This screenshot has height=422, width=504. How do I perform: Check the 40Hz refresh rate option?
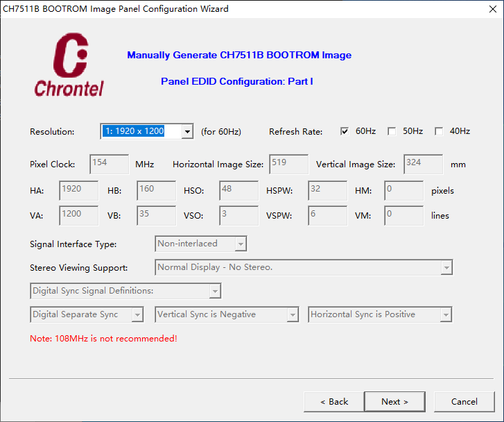439,131
